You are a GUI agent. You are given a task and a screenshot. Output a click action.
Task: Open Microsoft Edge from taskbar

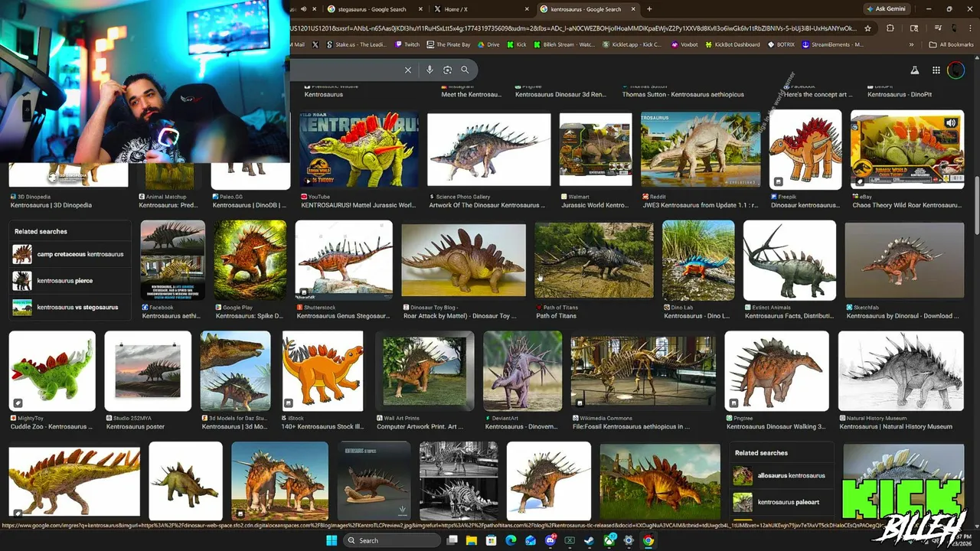coord(511,540)
